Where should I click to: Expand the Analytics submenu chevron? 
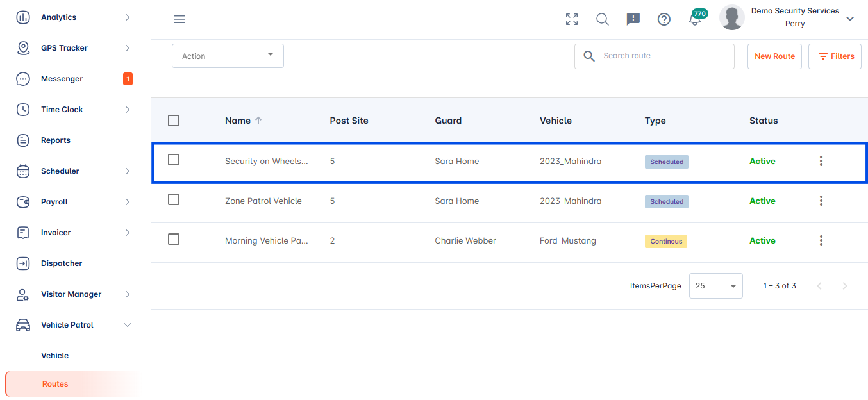coord(128,17)
